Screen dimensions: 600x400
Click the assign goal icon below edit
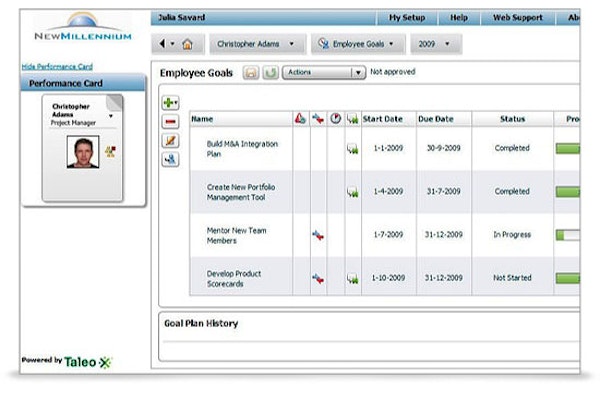click(x=170, y=160)
